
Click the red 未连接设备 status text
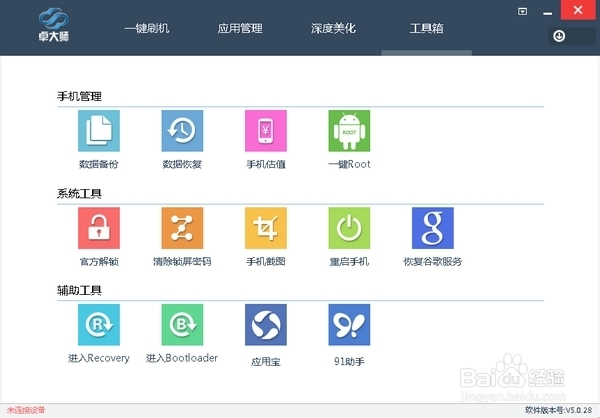[26, 410]
